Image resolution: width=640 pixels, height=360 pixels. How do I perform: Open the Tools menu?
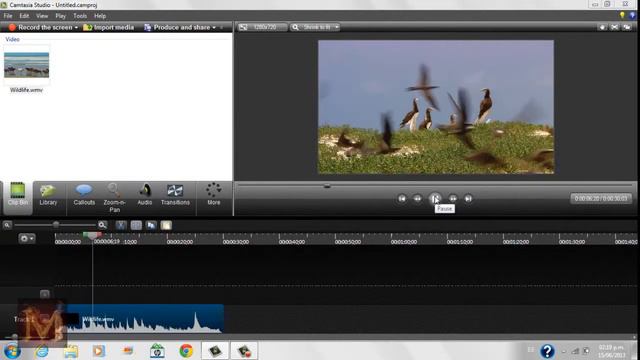pyautogui.click(x=80, y=16)
